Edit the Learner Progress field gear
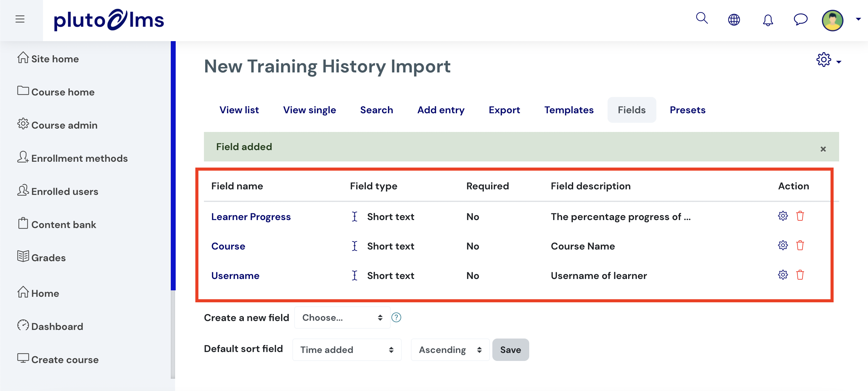This screenshot has width=868, height=391. tap(783, 216)
